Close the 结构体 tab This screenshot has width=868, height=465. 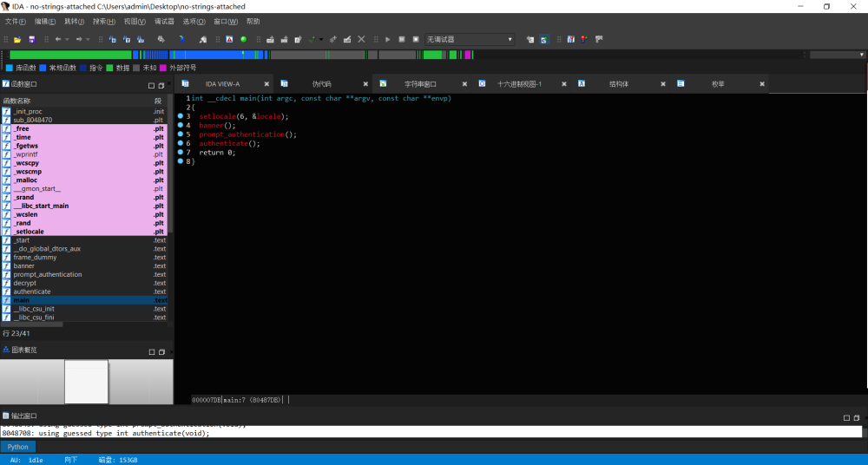click(x=662, y=84)
